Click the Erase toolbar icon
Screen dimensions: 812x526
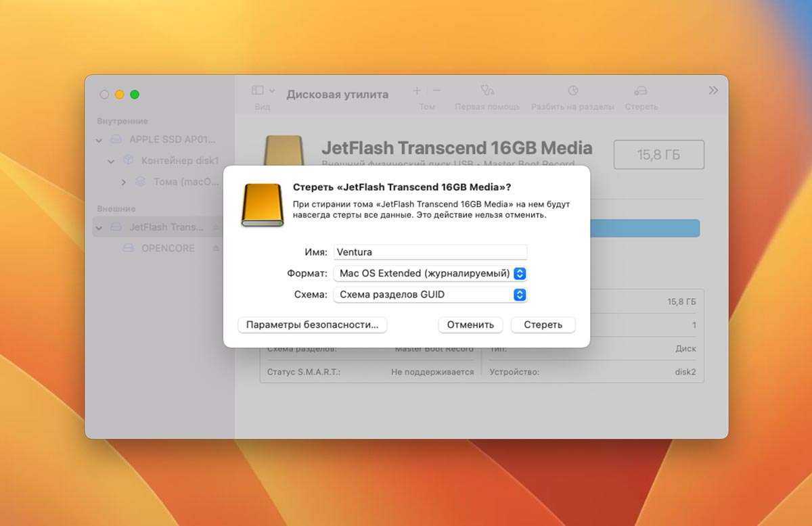[x=641, y=91]
